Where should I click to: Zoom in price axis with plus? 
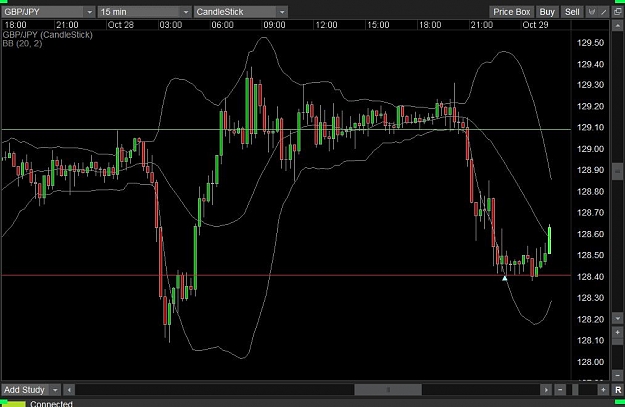pos(617,332)
